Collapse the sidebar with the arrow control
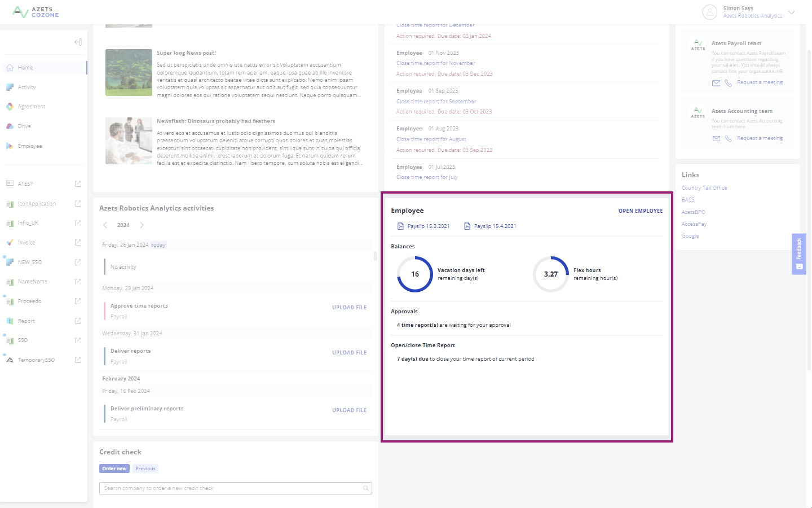The image size is (812, 508). (x=77, y=42)
